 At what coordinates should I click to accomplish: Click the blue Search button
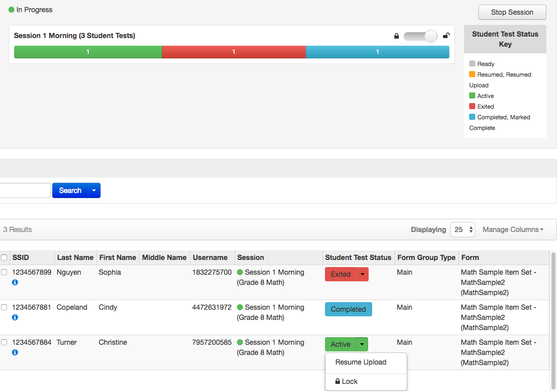70,190
